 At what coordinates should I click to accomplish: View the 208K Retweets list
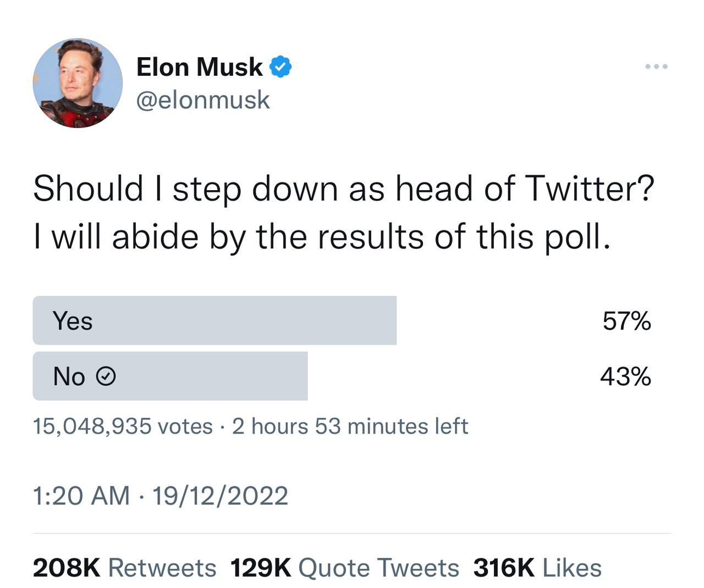[x=124, y=568]
